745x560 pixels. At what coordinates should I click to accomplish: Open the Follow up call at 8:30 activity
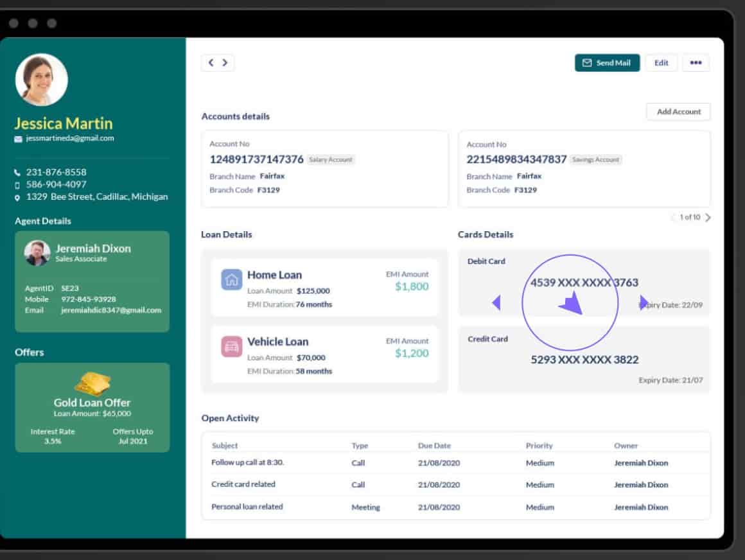(x=247, y=462)
